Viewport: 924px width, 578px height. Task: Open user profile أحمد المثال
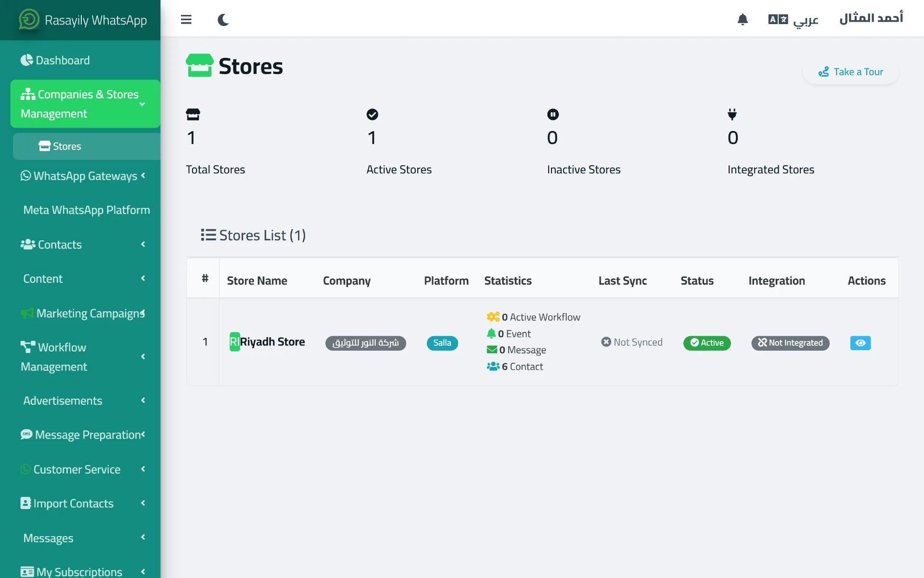pyautogui.click(x=871, y=18)
